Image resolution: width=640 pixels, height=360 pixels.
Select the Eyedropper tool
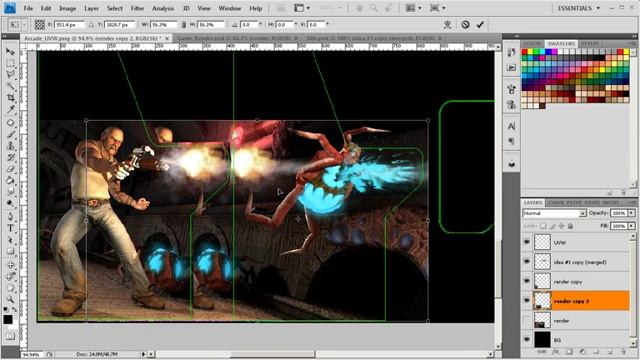pos(10,109)
